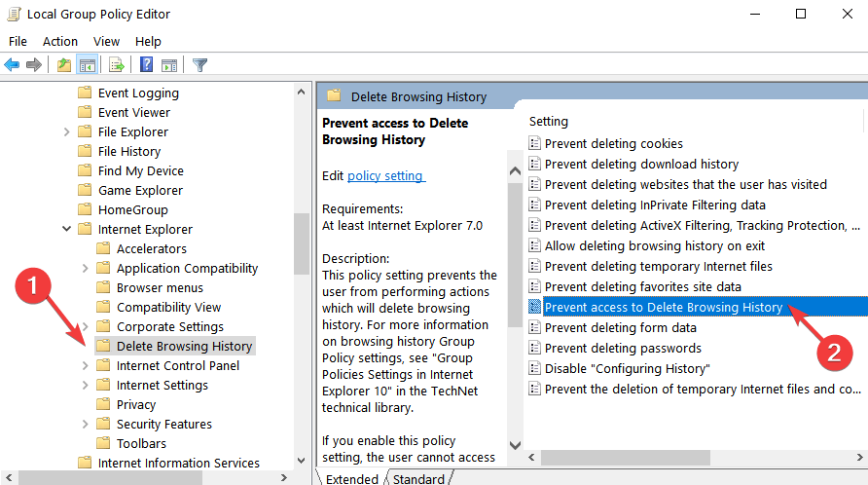Viewport: 868px width, 485px height.
Task: Switch to the Standard tab
Action: [418, 478]
